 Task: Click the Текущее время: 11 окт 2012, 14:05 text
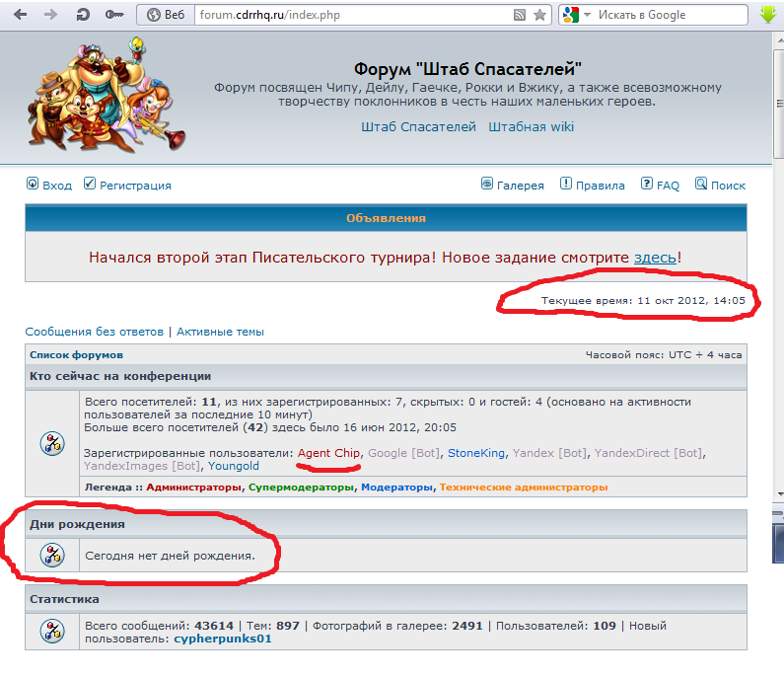point(643,301)
